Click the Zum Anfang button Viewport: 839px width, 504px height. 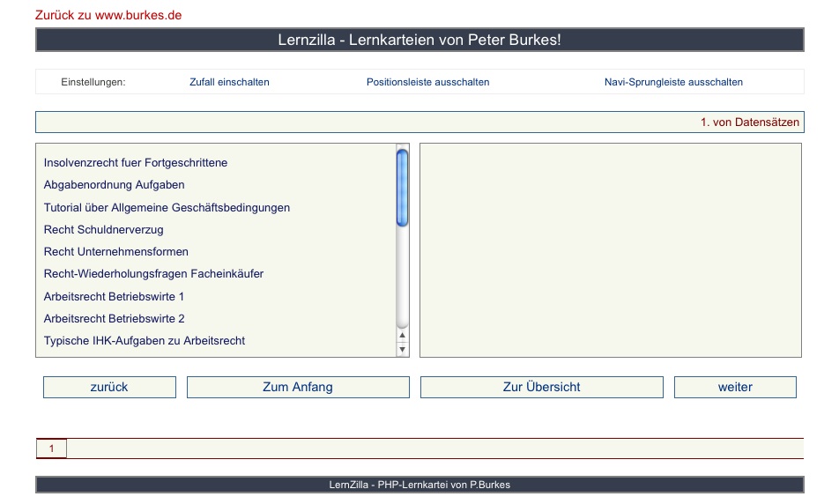tap(298, 388)
